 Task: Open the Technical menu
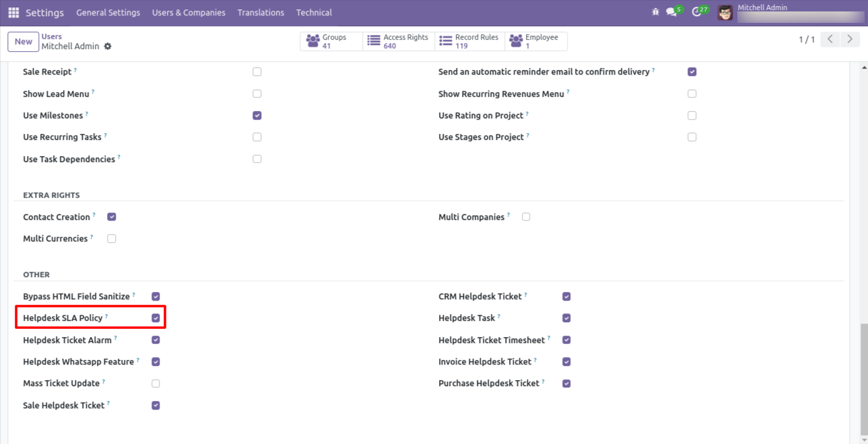(314, 13)
